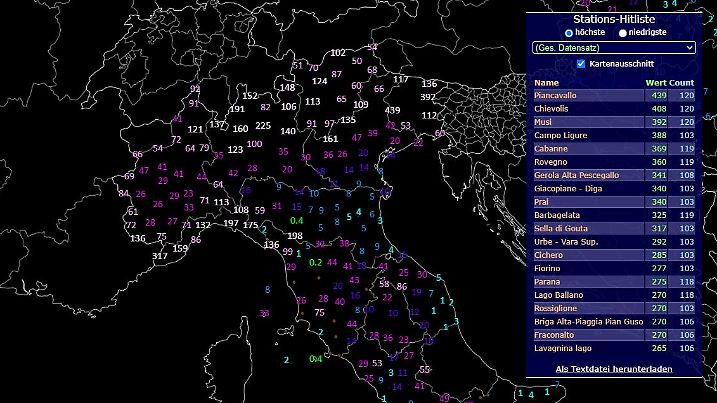
Task: Click map station value 102
Action: (338, 53)
